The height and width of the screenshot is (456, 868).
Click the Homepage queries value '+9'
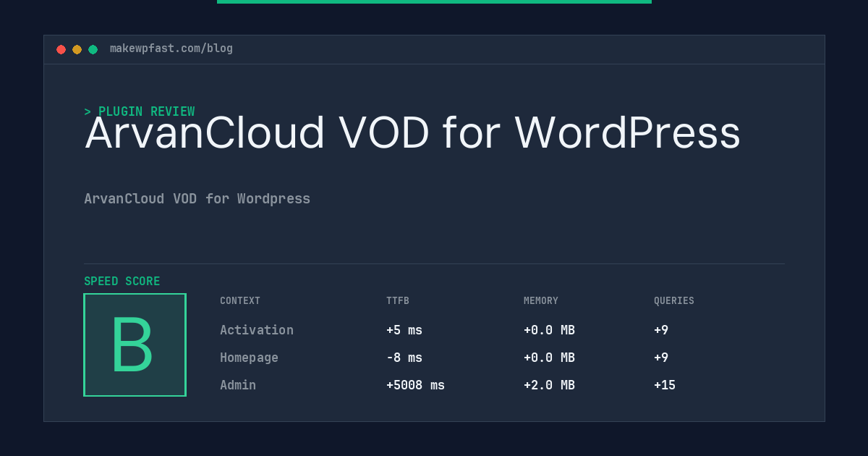(x=661, y=358)
